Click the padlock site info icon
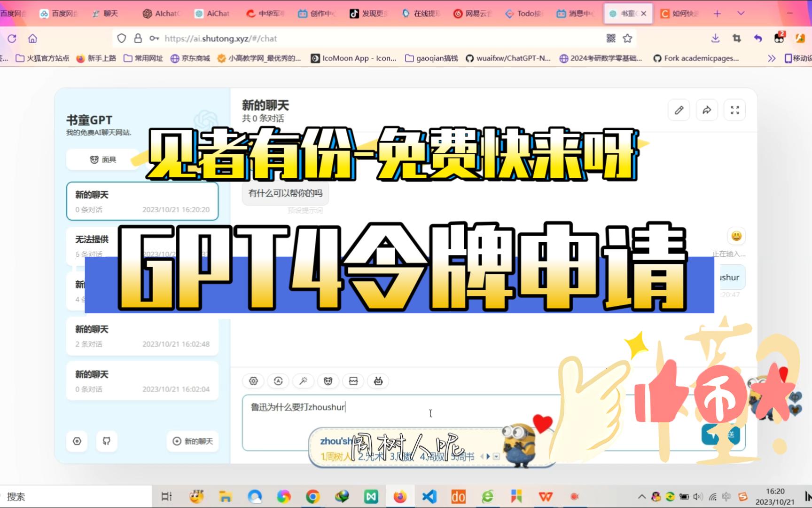This screenshot has width=812, height=508. (138, 39)
